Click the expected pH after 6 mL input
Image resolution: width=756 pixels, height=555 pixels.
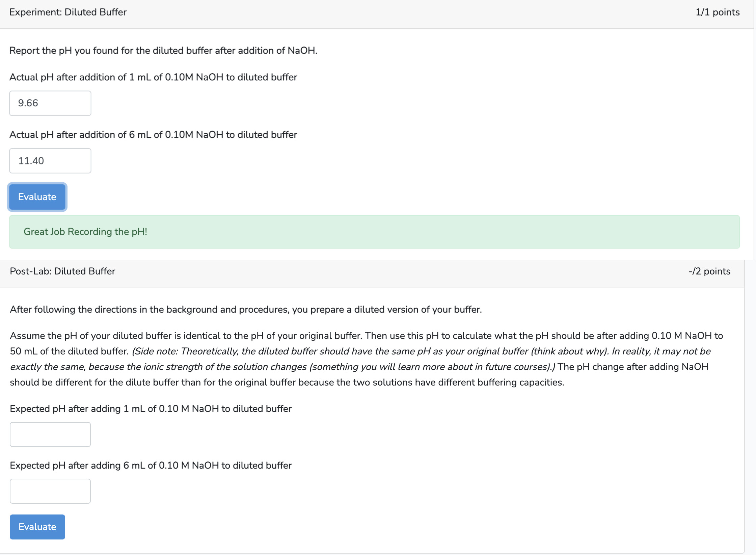pyautogui.click(x=50, y=491)
